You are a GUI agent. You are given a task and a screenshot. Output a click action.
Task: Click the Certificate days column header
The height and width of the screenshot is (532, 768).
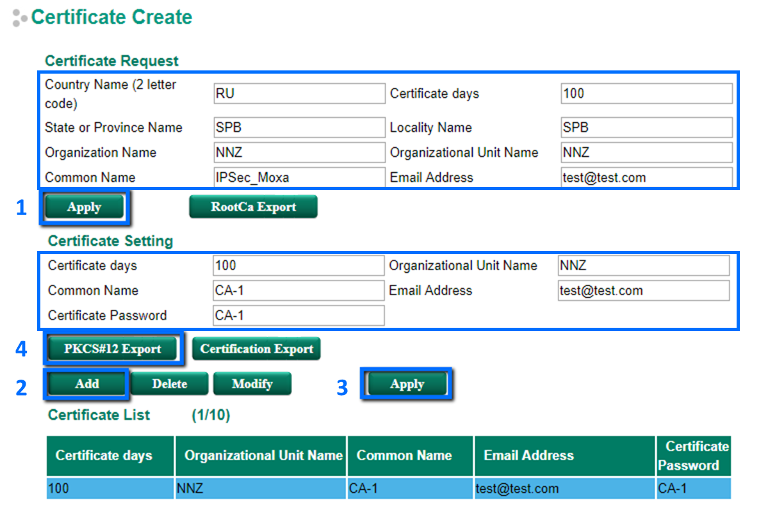[x=104, y=456]
